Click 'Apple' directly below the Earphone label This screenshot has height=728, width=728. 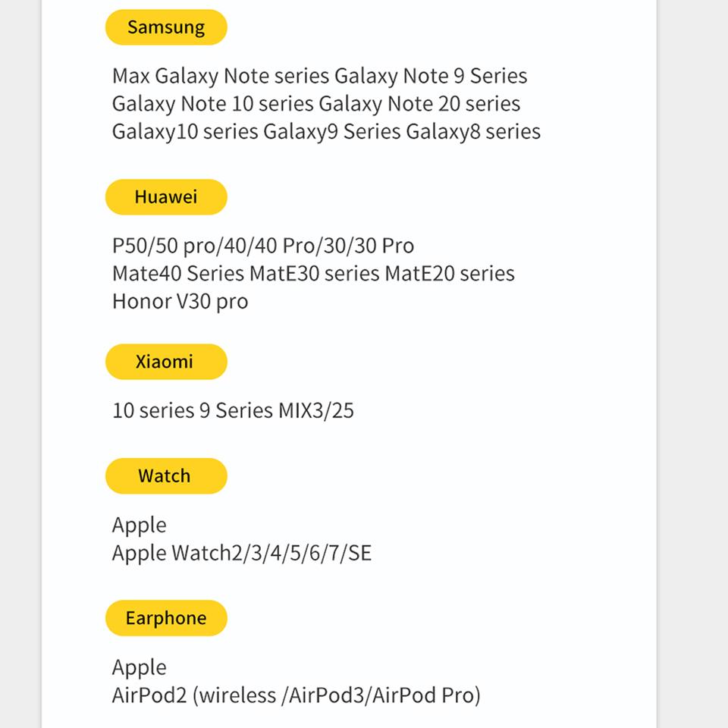[140, 668]
